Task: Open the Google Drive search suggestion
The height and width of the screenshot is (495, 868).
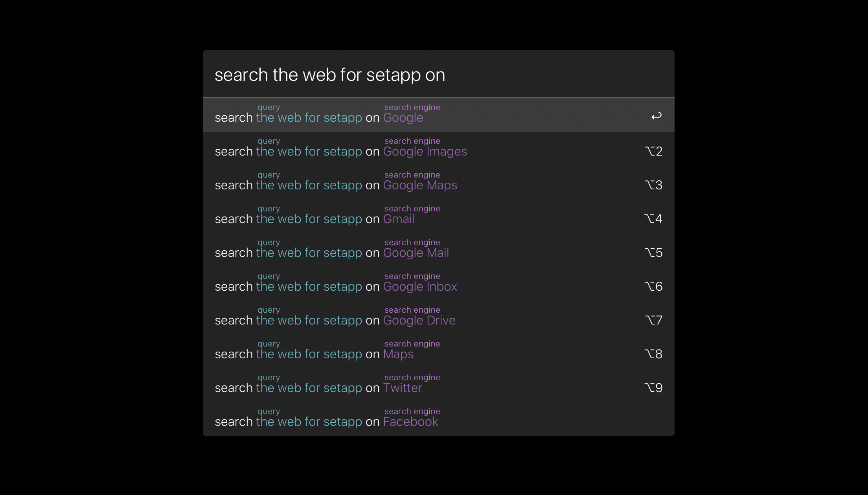Action: (x=439, y=318)
